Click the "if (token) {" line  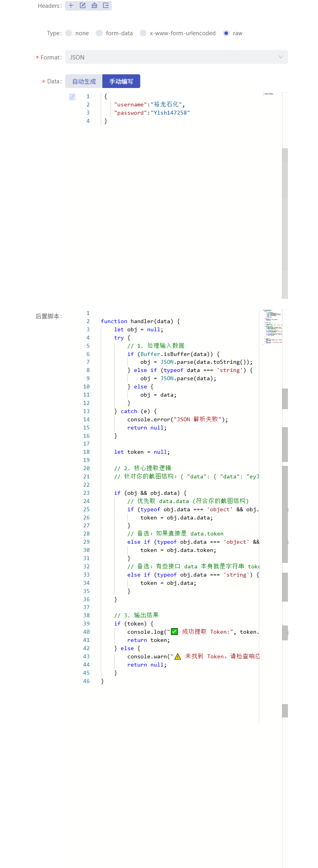(x=134, y=624)
